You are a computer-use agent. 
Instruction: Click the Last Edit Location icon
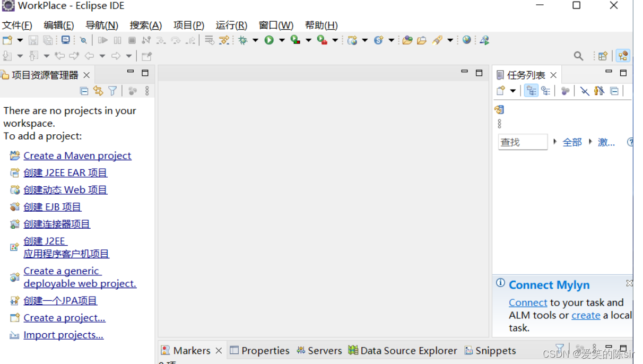60,56
